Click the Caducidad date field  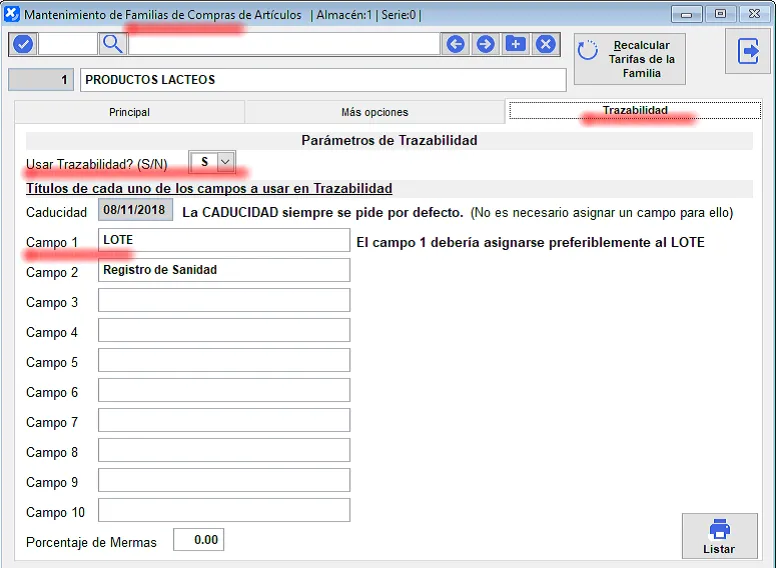click(135, 210)
